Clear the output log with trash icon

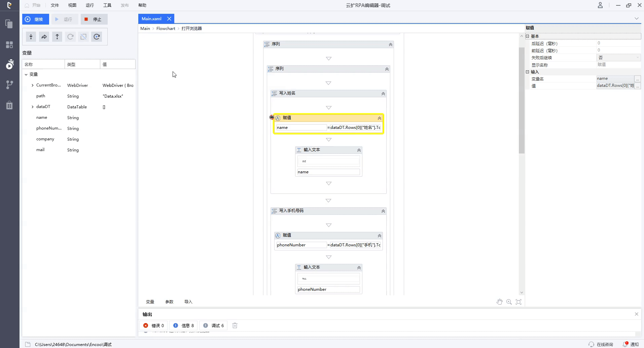[235, 325]
